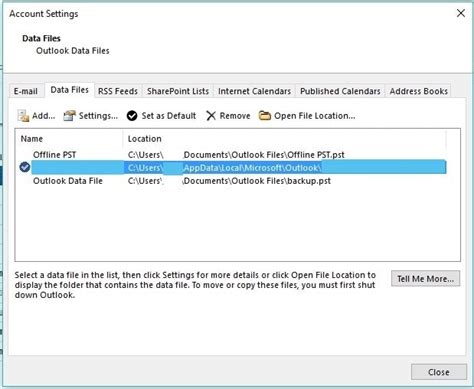Close the Account Settings dialog with X
The height and width of the screenshot is (389, 474).
tap(461, 13)
